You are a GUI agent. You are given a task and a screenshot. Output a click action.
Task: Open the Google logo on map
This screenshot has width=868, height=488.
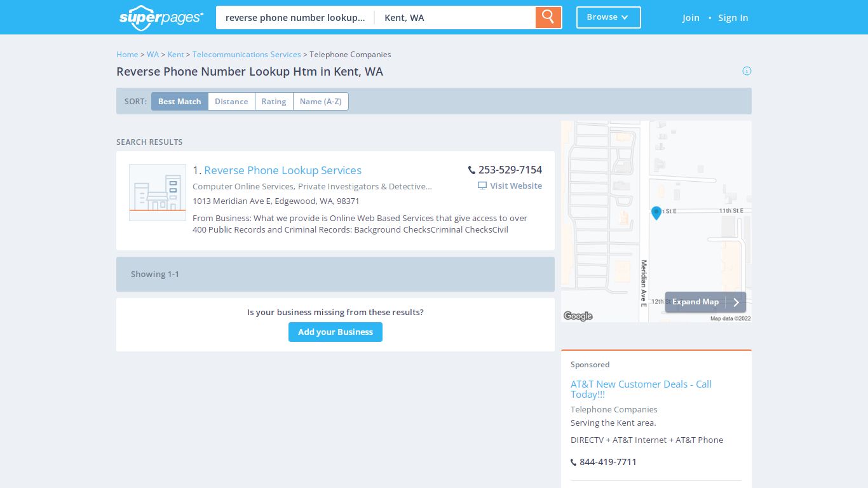[578, 316]
